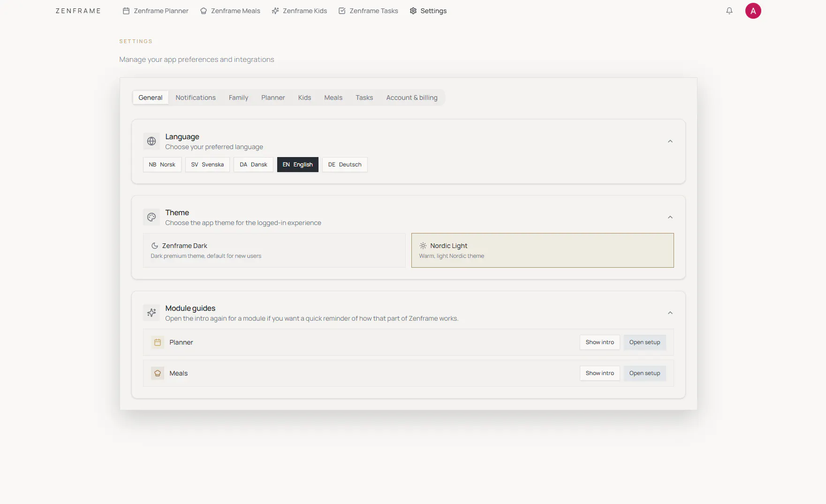Choose the Nordic Light theme card

click(542, 250)
